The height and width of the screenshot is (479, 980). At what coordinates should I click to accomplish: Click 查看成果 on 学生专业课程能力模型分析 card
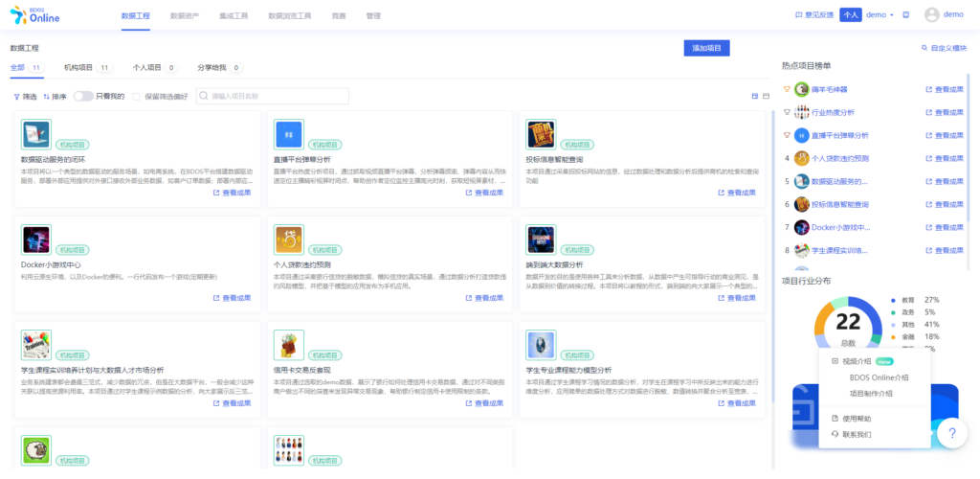click(x=737, y=403)
